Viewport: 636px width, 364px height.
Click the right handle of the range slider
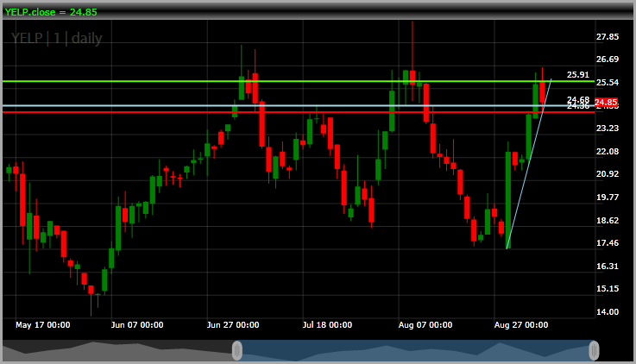coord(594,350)
